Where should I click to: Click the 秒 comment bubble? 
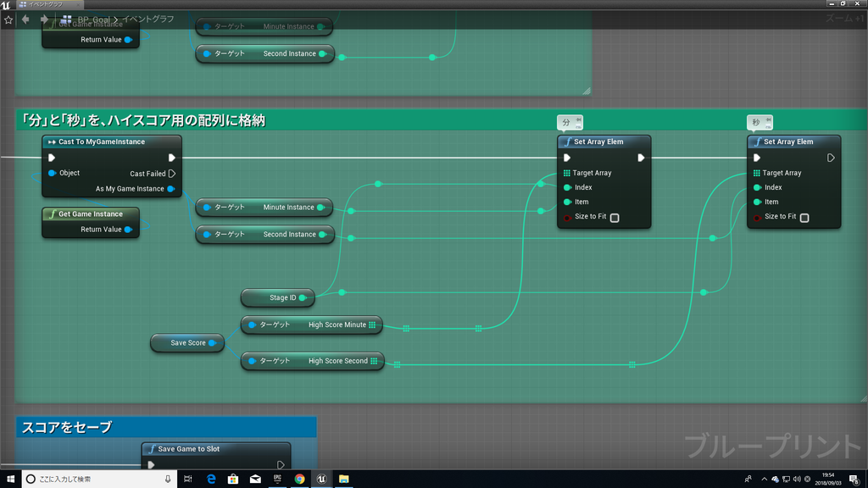[x=759, y=122]
